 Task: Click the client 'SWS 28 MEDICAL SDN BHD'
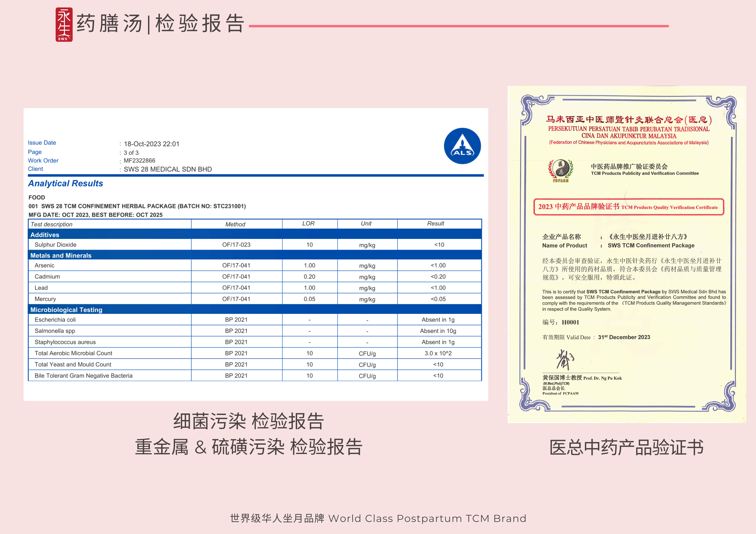click(168, 169)
